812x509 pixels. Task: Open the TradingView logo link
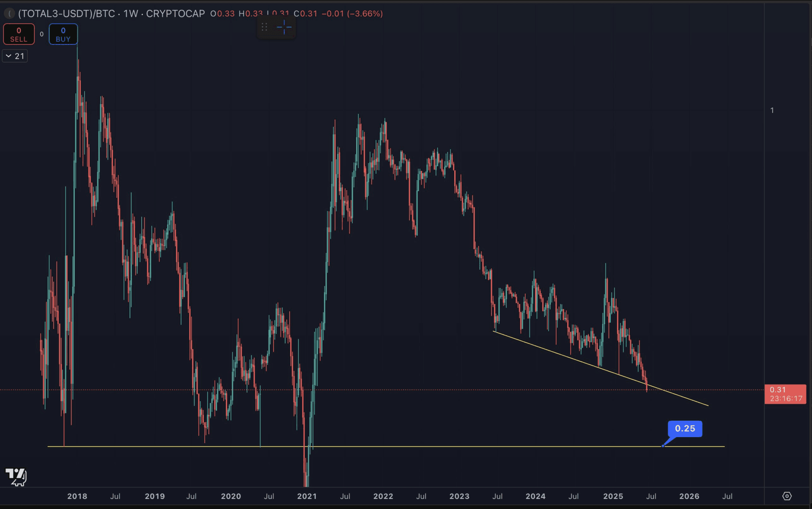point(16,477)
